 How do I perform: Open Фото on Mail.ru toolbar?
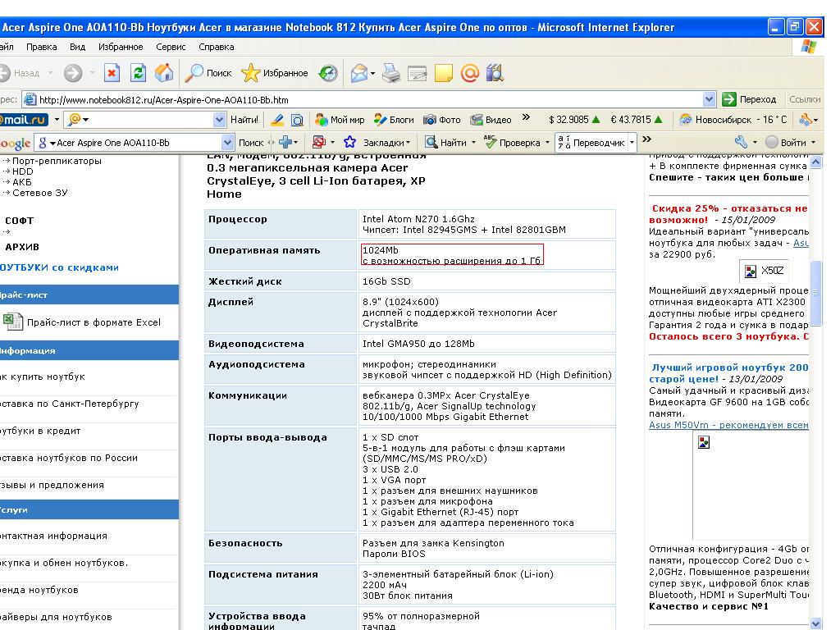pos(442,120)
